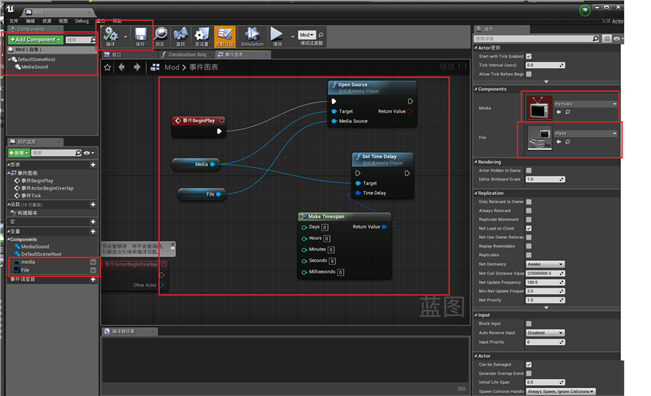The image size is (651, 396).
Task: Select MediaSound in Components tree
Action: 34,67
